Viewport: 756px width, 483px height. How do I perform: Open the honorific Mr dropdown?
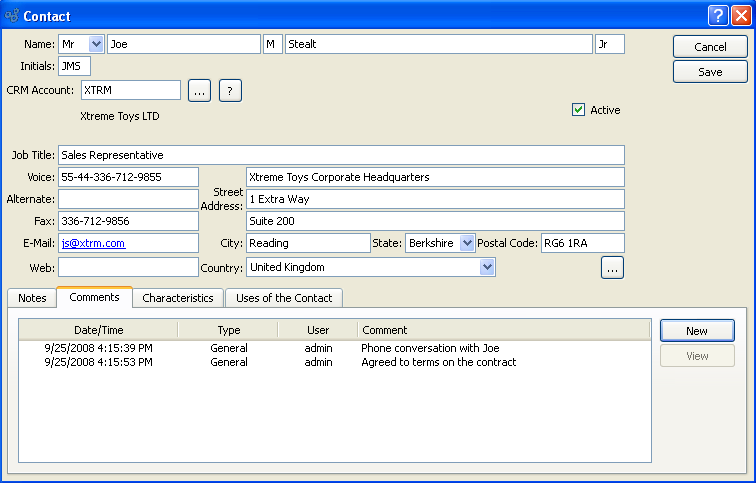tap(96, 44)
